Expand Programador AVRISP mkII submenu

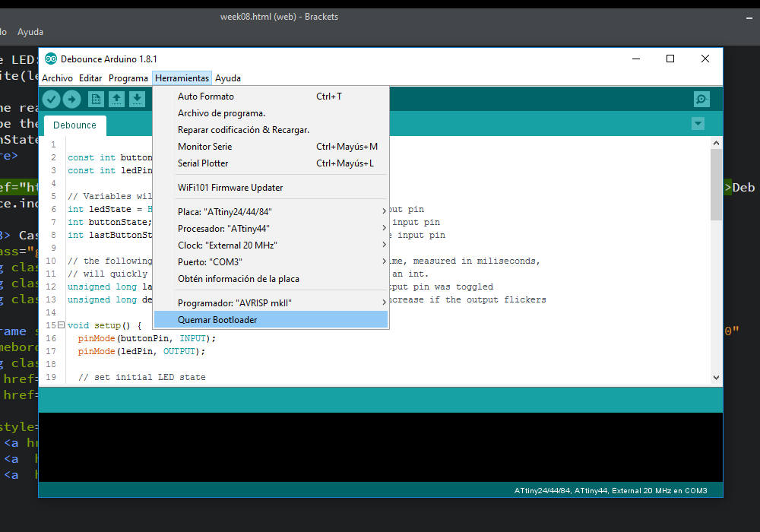pos(271,302)
